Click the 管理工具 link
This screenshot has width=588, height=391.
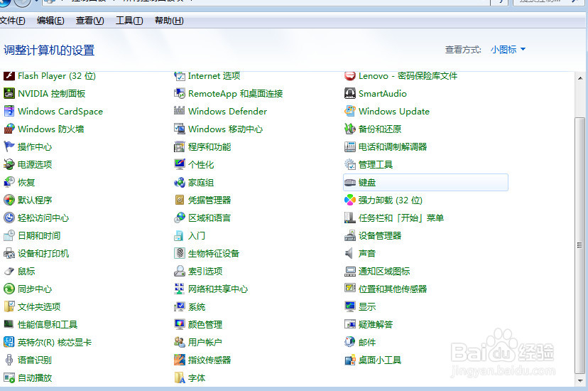(x=376, y=165)
